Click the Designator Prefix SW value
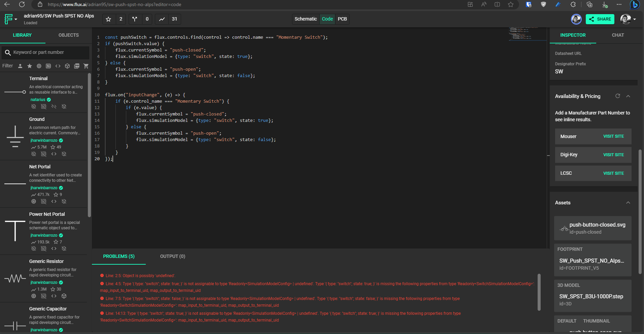This screenshot has height=334, width=644. (x=559, y=72)
